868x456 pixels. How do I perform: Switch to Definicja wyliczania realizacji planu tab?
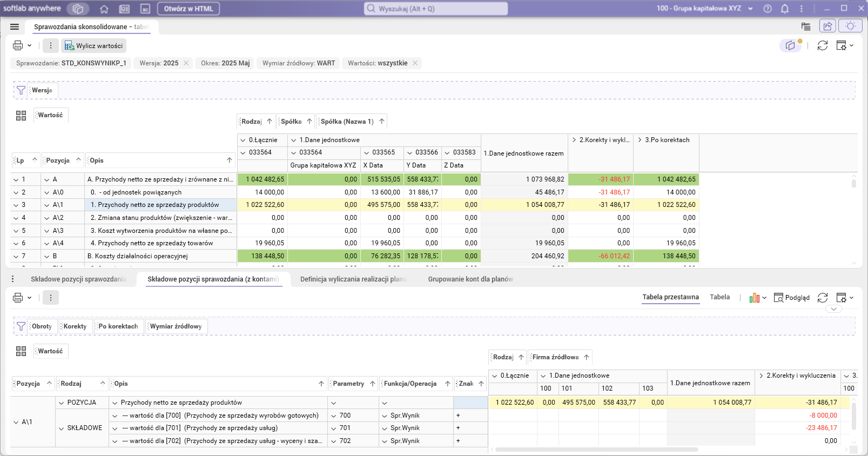pyautogui.click(x=353, y=279)
